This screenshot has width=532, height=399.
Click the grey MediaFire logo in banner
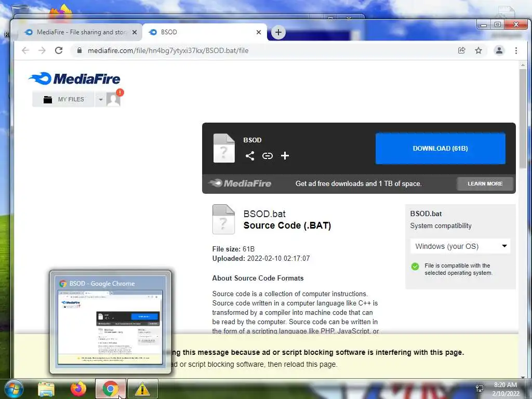click(x=240, y=183)
